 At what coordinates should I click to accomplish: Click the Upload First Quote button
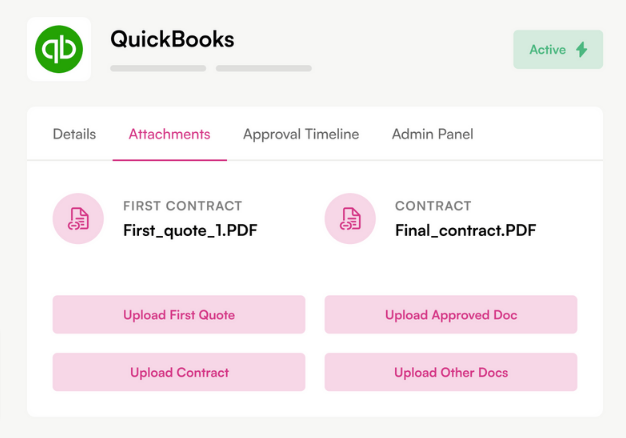[179, 315]
